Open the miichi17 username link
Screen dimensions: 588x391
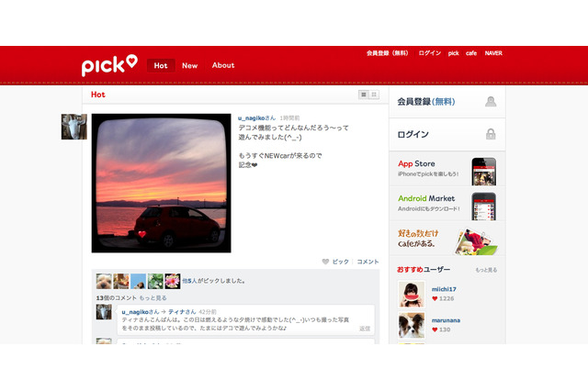point(444,289)
